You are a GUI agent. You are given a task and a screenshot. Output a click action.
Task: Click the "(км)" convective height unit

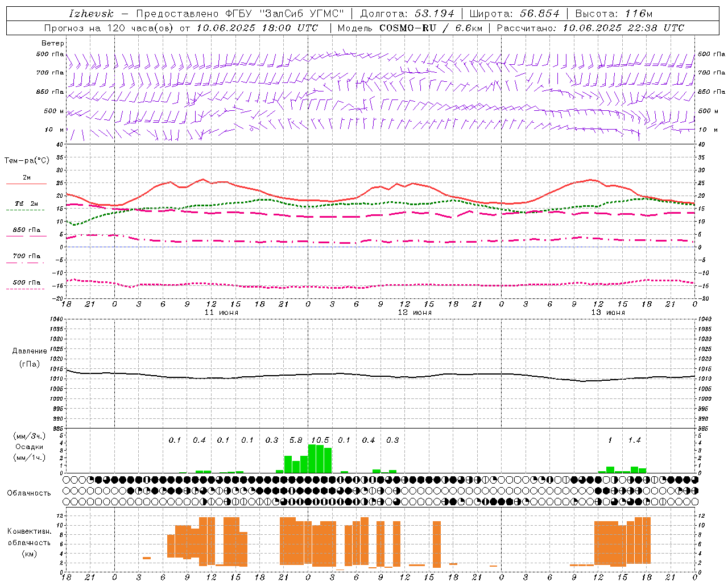click(29, 554)
